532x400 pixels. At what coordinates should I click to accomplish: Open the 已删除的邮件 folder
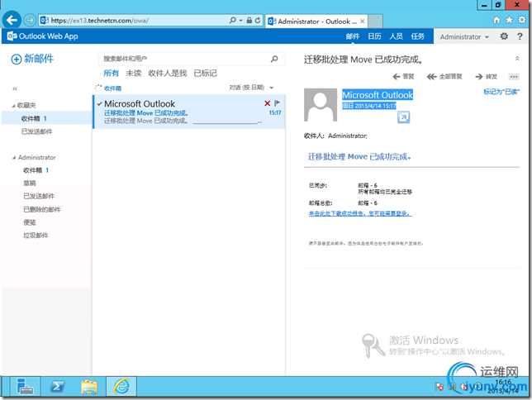click(42, 209)
